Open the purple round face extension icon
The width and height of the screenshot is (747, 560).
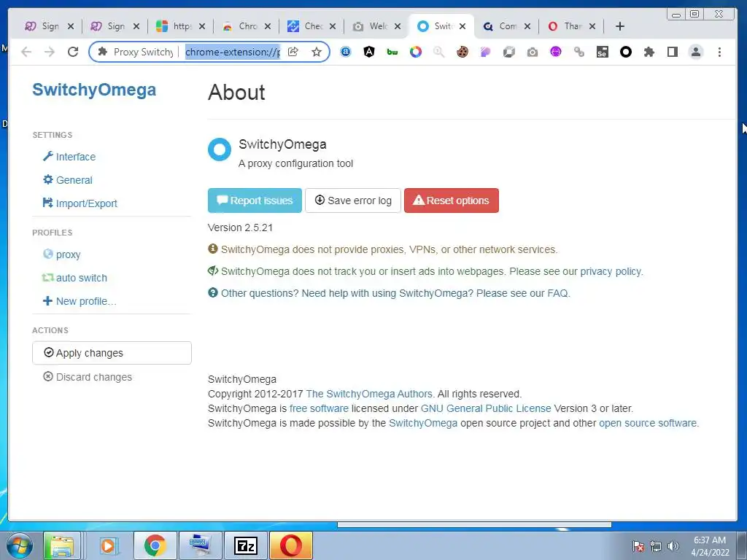555,52
